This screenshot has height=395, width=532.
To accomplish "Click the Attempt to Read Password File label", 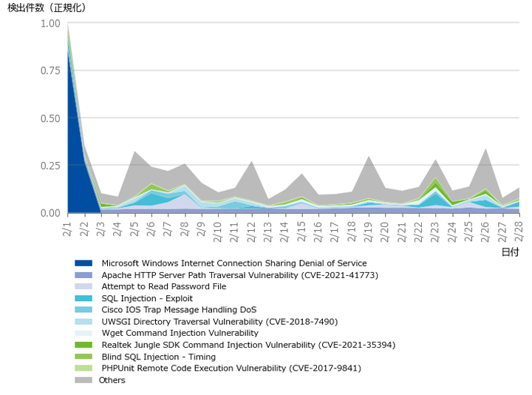I will [164, 287].
